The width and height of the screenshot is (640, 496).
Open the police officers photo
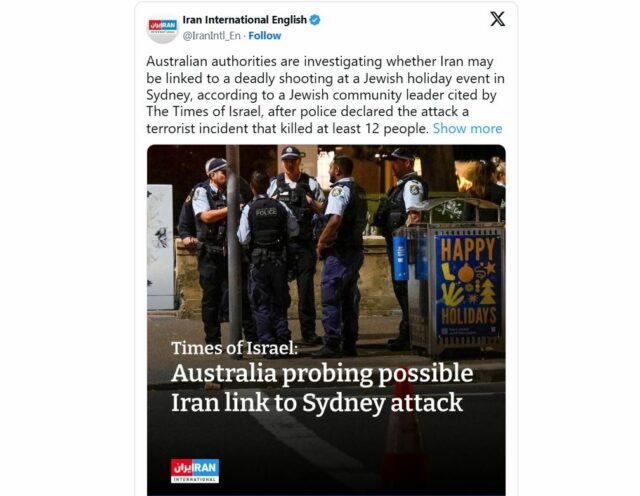point(326,320)
